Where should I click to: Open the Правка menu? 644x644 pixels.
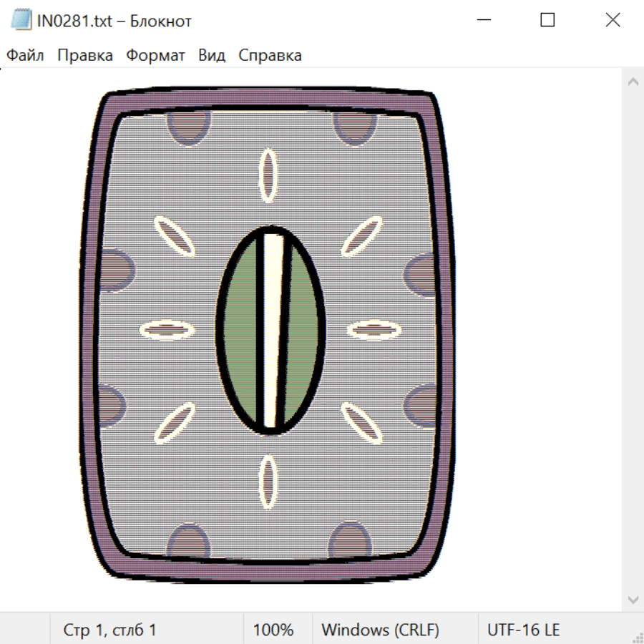tap(84, 56)
